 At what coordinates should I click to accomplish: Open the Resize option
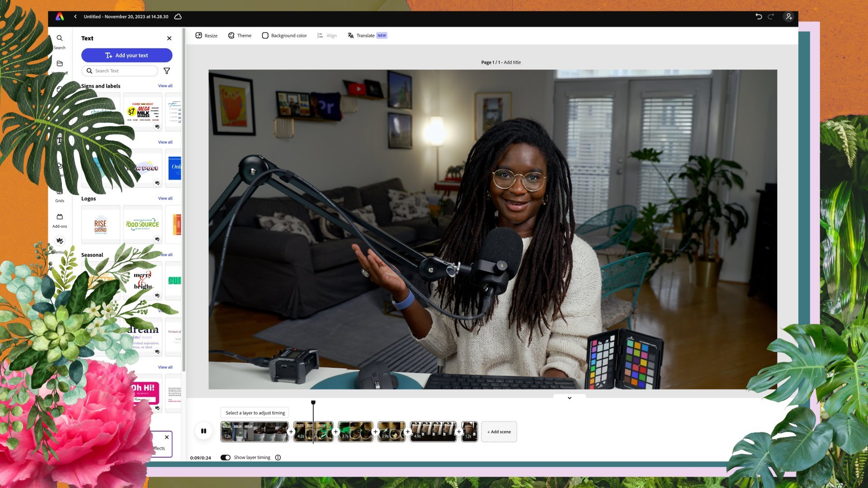pyautogui.click(x=206, y=36)
